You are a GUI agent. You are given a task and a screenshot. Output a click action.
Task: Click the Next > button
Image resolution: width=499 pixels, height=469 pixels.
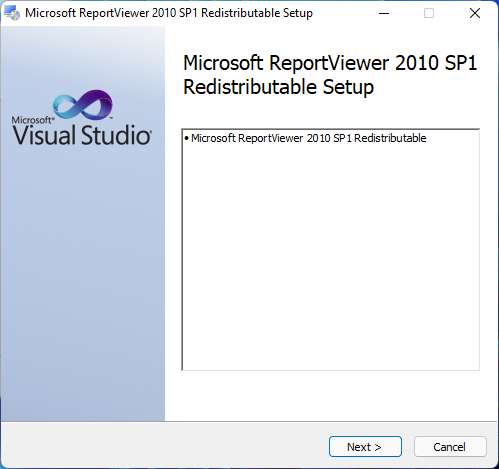point(365,447)
